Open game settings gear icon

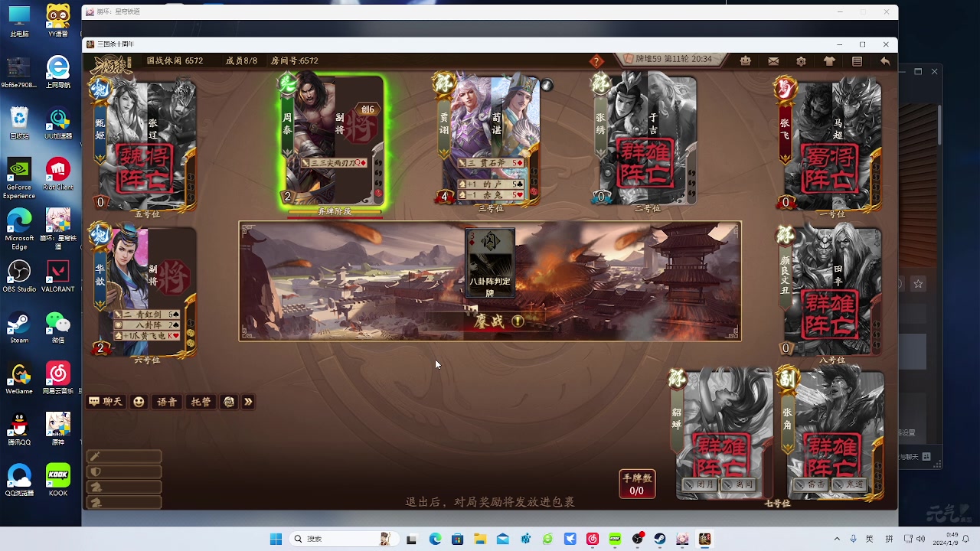point(802,61)
